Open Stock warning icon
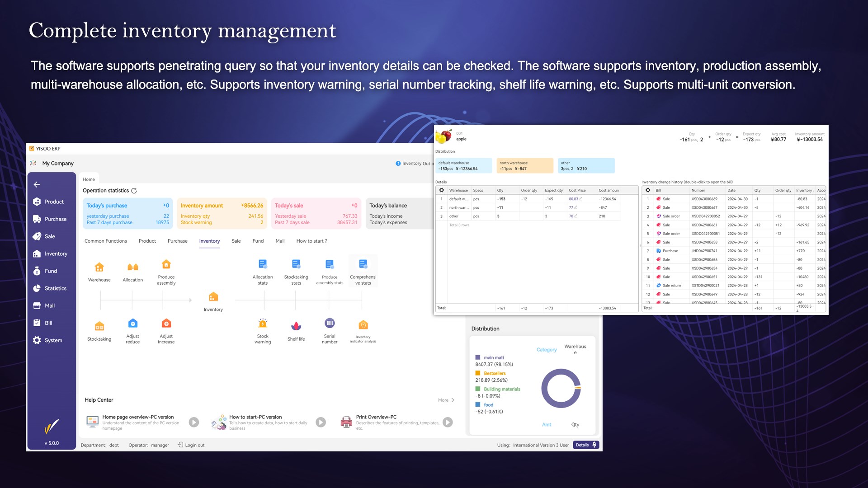Screen dimensions: 868x488 coord(263,324)
